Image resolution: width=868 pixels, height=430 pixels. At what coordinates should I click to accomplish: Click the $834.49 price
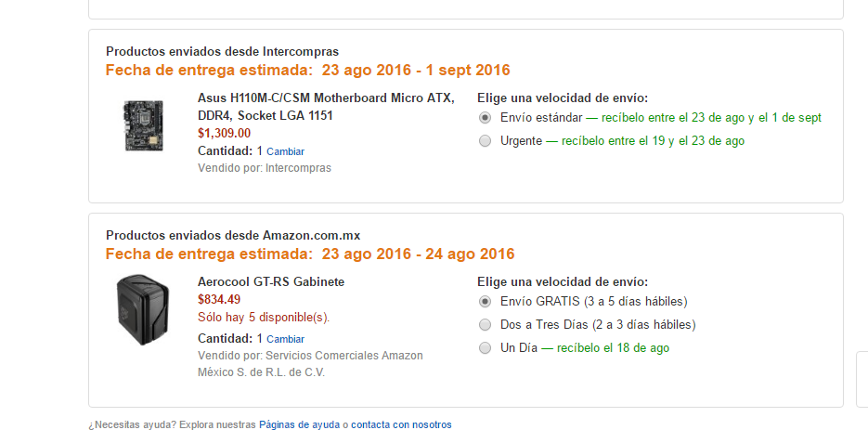pyautogui.click(x=219, y=299)
